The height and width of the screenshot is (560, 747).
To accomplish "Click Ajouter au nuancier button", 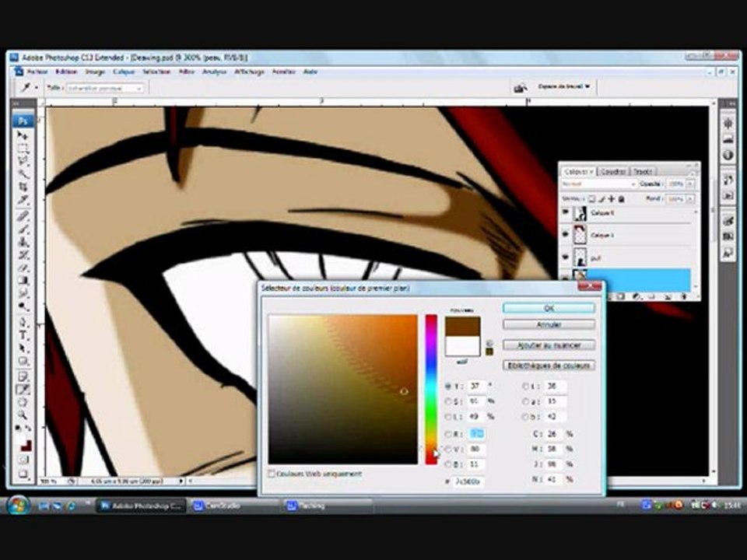I will point(549,345).
